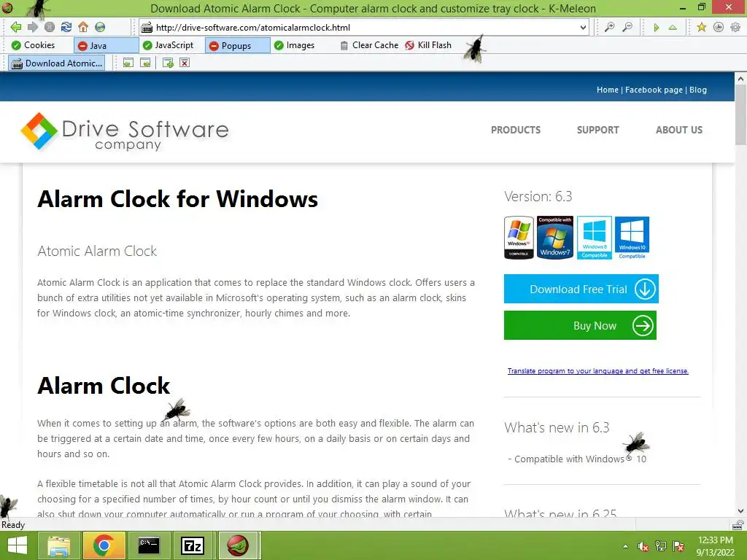Open Google Chrome from the taskbar
Viewport: 747px width, 560px height.
tap(104, 545)
